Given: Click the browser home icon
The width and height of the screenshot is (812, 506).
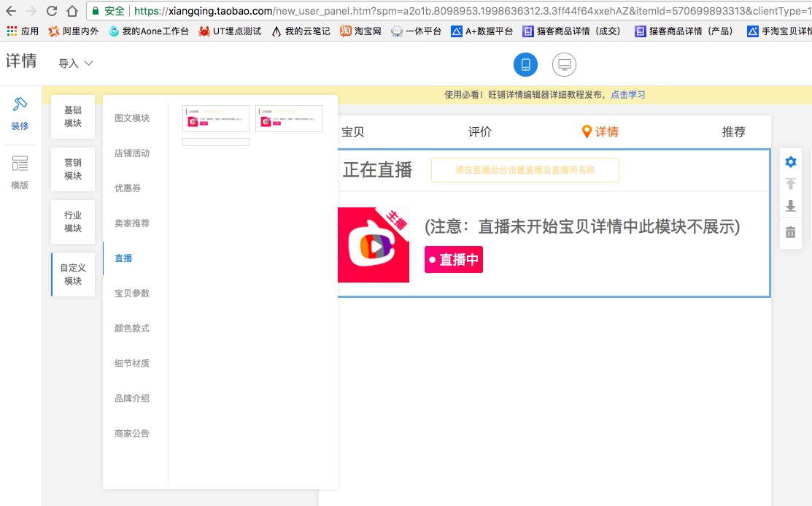Looking at the screenshot, I should click(71, 11).
